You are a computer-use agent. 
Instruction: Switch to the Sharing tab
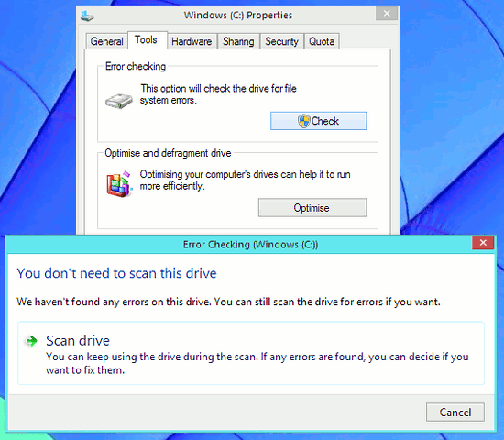coord(238,41)
